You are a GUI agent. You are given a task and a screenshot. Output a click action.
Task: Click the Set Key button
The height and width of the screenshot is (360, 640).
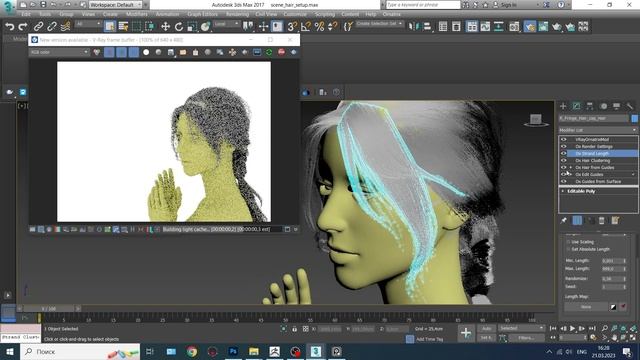click(486, 338)
